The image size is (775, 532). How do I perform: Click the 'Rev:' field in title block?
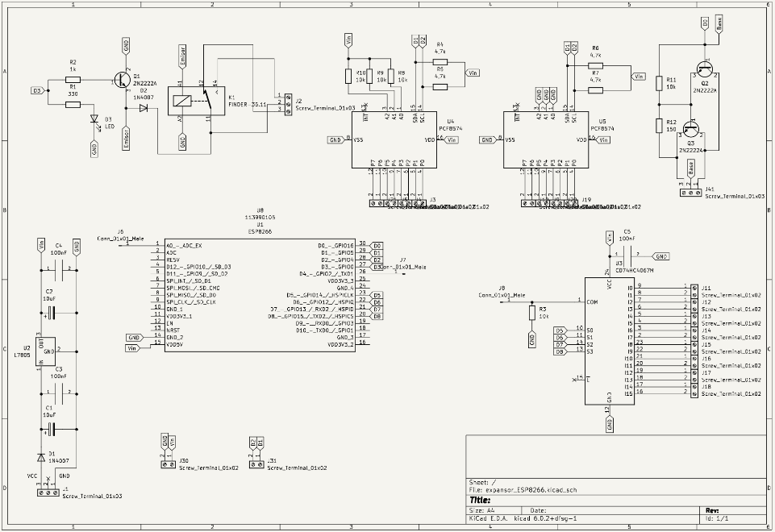(x=712, y=510)
